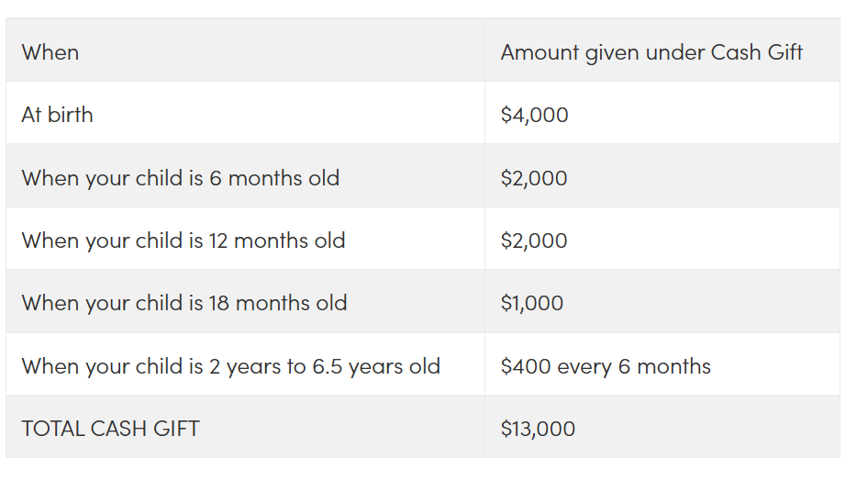Select the $1,000 amount cell
Viewport: 868px width, 481px height.
point(532,303)
